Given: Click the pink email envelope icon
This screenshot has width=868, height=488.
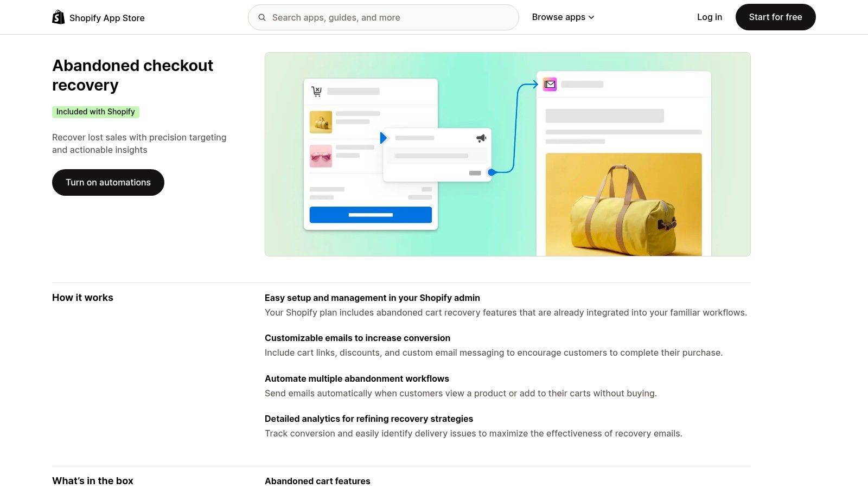Looking at the screenshot, I should click(550, 84).
